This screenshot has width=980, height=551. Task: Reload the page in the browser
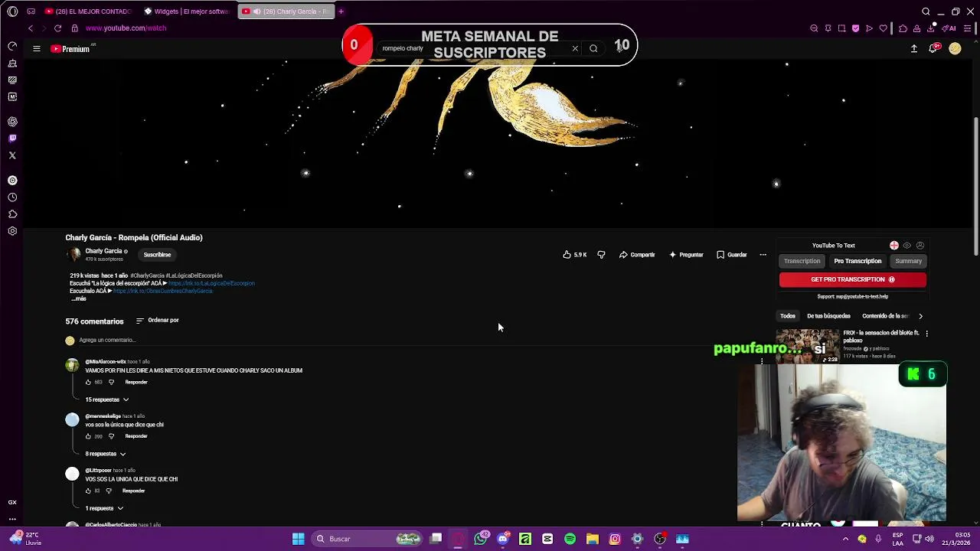click(57, 28)
